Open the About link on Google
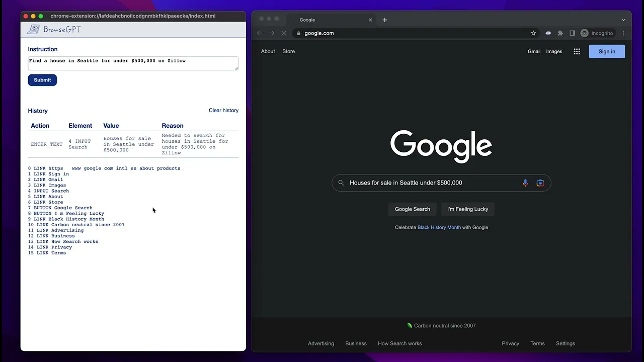Screen dimensions: 644x362 268,51
